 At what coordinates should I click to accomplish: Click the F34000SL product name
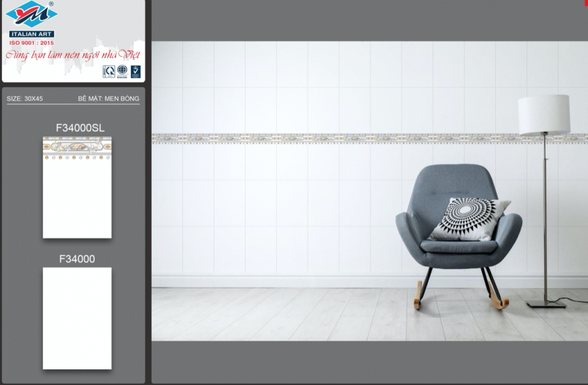click(80, 128)
